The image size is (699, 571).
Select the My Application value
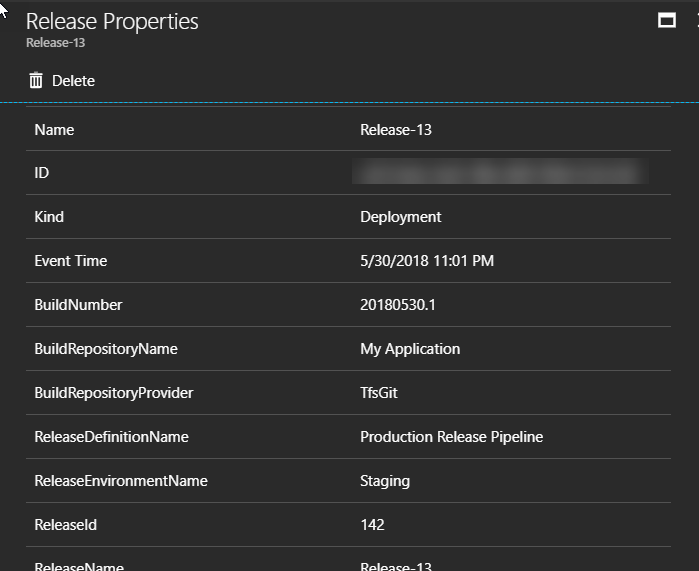410,349
